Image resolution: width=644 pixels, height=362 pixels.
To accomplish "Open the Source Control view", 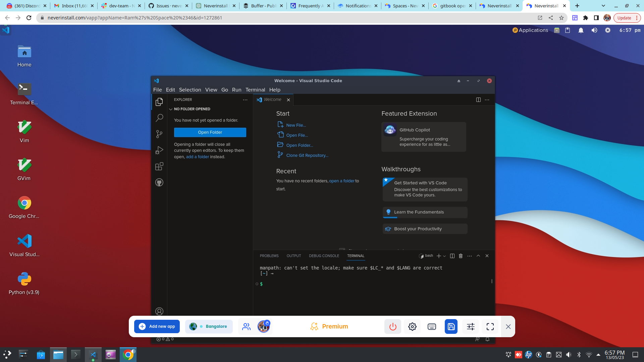I will (159, 134).
